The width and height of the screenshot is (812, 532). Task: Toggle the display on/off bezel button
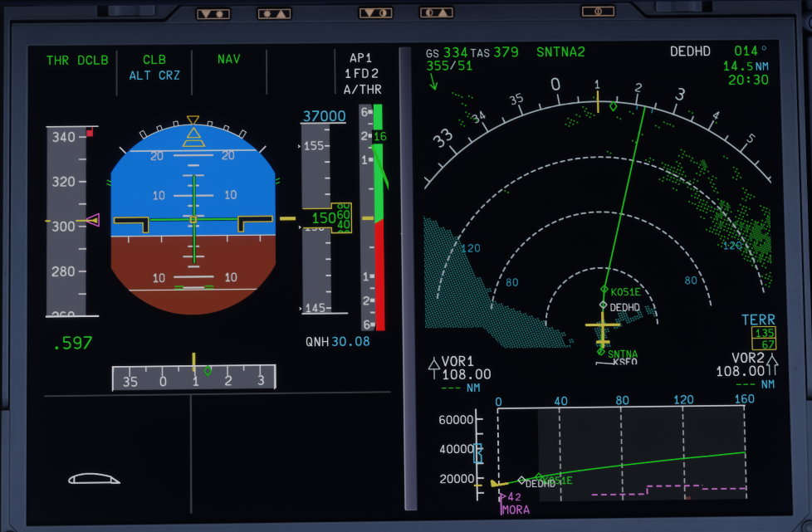click(598, 11)
